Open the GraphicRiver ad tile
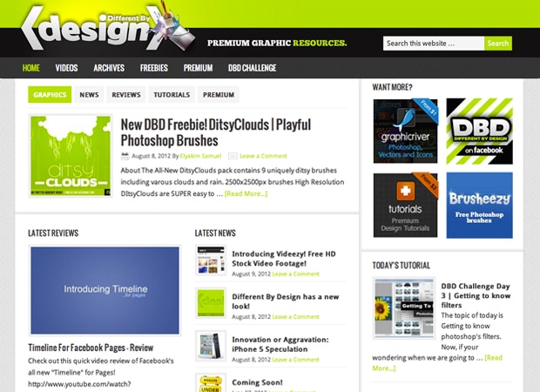 [x=405, y=131]
